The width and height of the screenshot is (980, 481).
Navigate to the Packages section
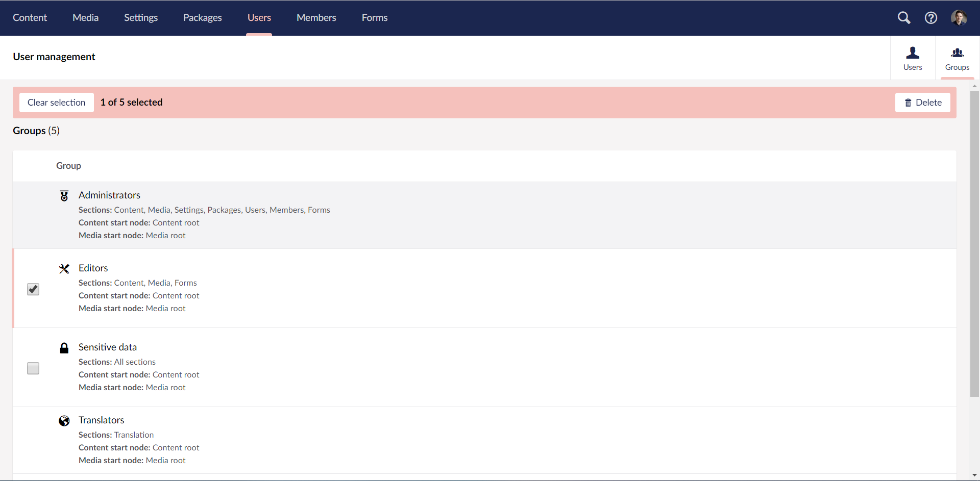click(202, 17)
